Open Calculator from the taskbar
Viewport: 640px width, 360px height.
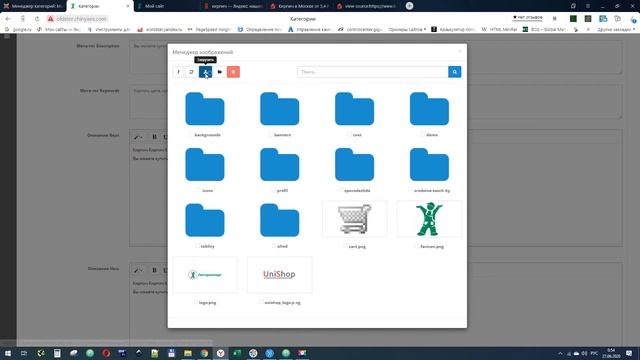[x=57, y=353]
